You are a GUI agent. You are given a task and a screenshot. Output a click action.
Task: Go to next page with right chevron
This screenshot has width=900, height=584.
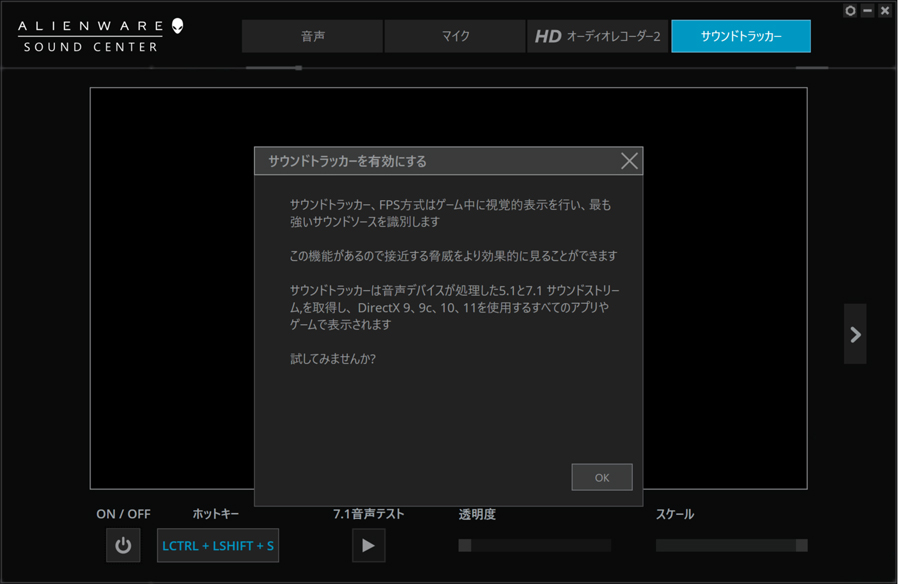pyautogui.click(x=855, y=334)
